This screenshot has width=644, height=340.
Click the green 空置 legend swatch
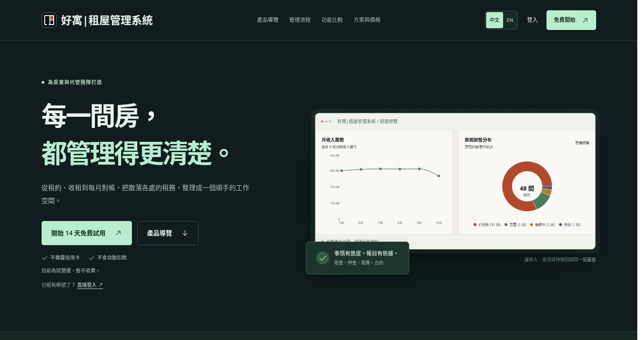tap(506, 225)
